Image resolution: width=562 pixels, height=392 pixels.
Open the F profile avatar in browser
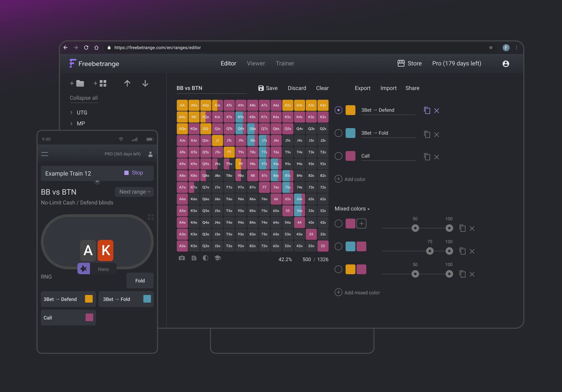[506, 48]
